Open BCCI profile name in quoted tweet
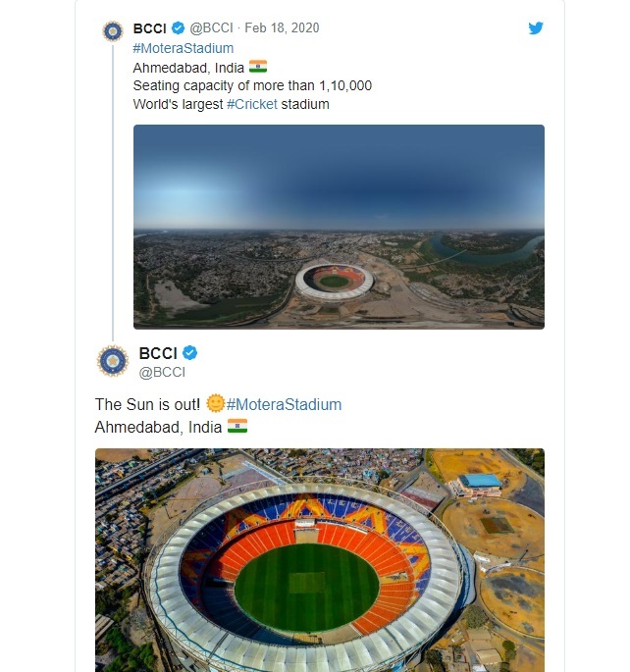This screenshot has height=672, width=630. click(x=149, y=28)
